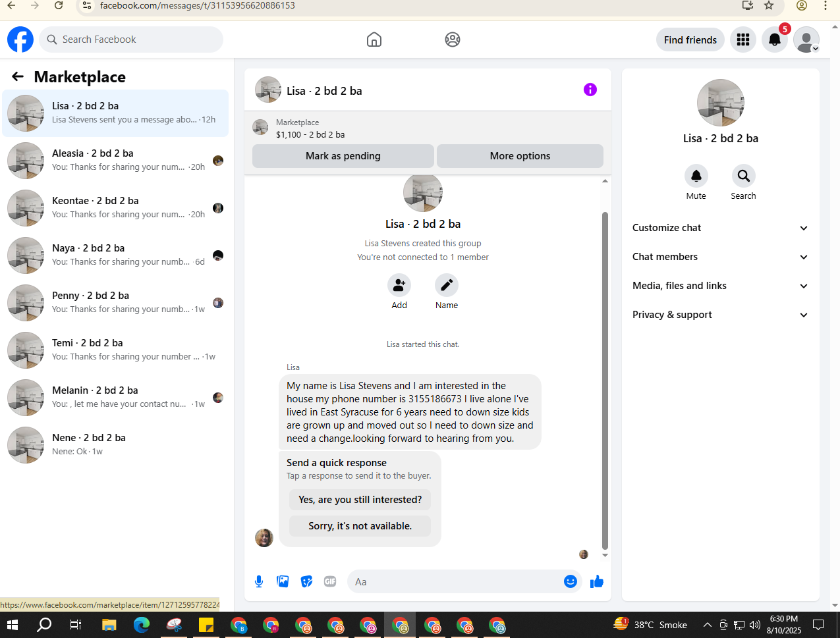Open Task View from taskbar
Viewport: 840px width, 638px height.
76,625
